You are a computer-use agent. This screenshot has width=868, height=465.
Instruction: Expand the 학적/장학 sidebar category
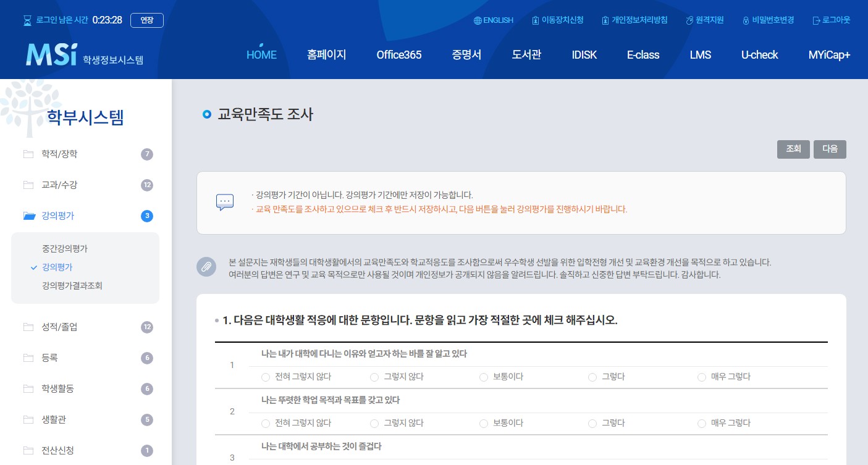(59, 154)
